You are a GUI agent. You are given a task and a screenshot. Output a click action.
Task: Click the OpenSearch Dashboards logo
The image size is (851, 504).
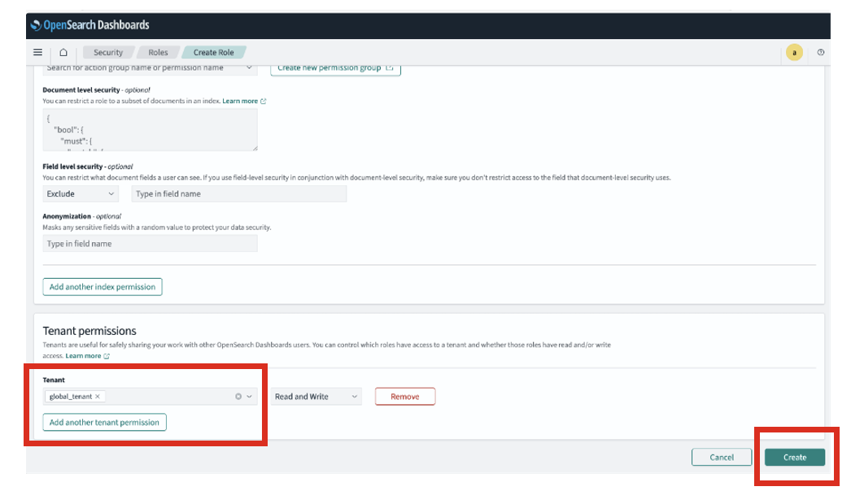pos(90,25)
